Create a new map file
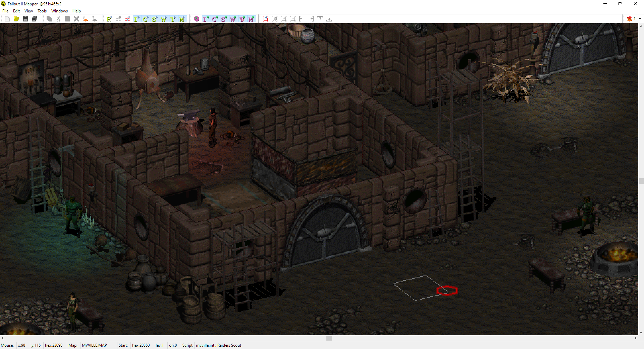 coord(7,19)
